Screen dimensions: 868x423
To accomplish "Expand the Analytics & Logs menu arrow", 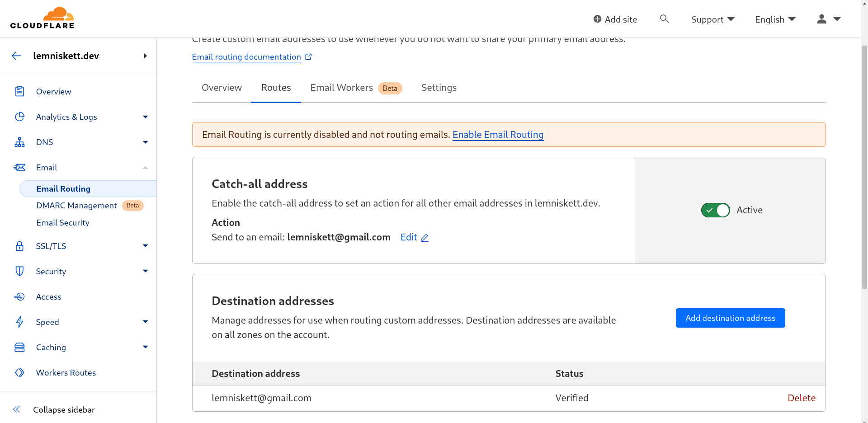I will 145,117.
